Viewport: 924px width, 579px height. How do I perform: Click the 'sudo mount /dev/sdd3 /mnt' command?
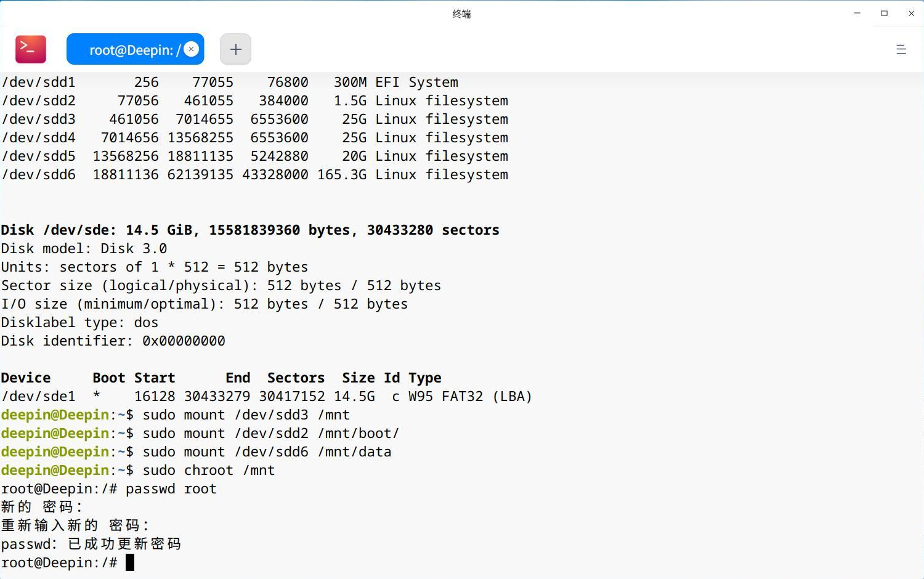246,415
